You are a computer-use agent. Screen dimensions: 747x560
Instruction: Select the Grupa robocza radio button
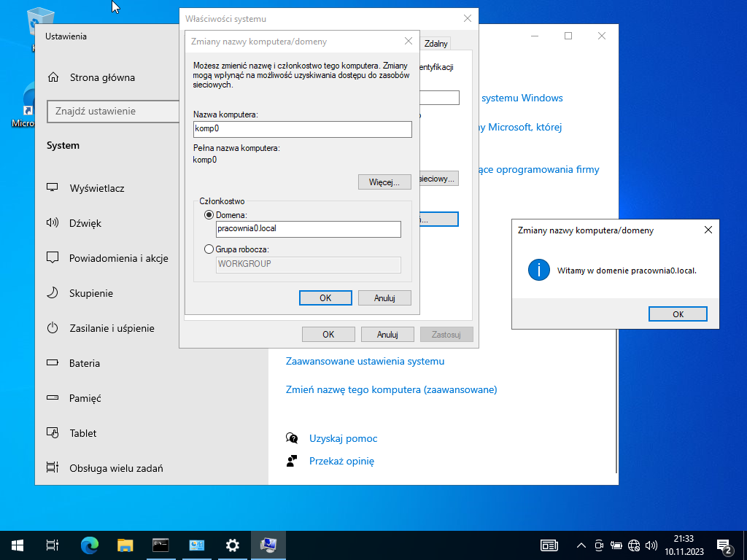click(x=209, y=249)
